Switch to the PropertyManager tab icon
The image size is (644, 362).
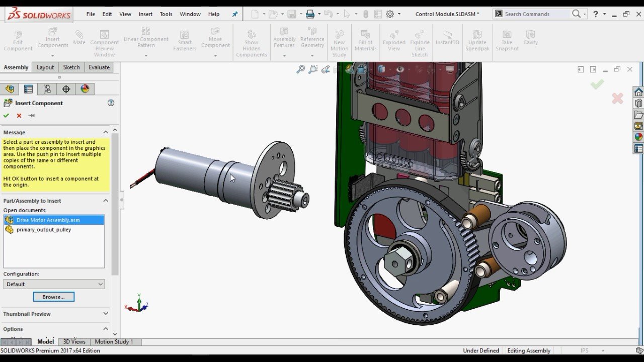[x=28, y=89]
